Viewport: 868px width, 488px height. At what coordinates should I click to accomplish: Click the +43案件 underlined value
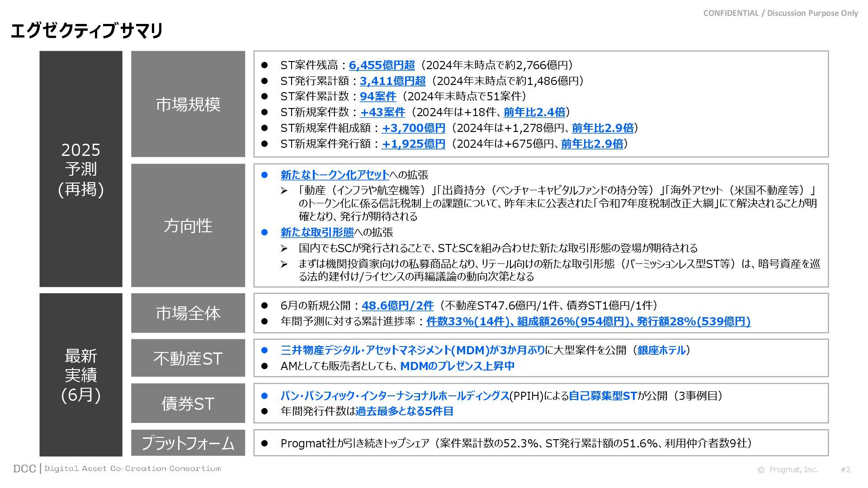pos(382,112)
